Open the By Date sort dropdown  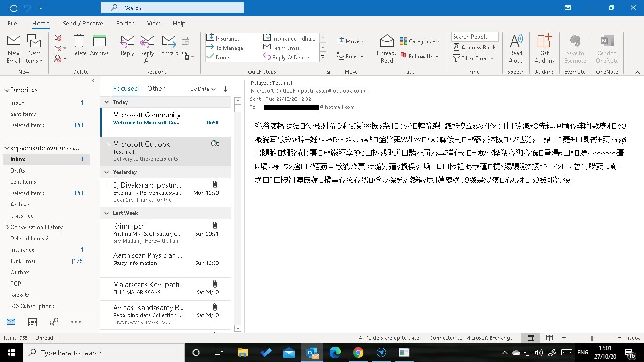click(x=203, y=89)
